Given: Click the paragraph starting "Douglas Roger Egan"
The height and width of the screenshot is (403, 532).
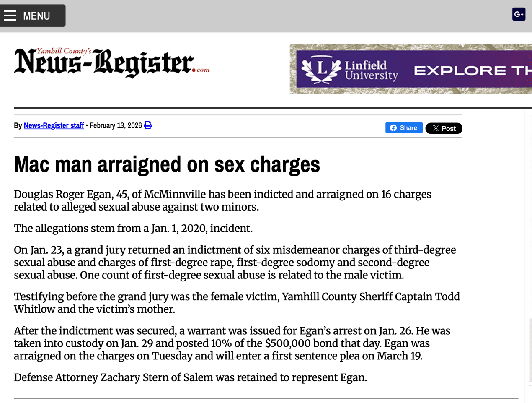Looking at the screenshot, I should (222, 200).
